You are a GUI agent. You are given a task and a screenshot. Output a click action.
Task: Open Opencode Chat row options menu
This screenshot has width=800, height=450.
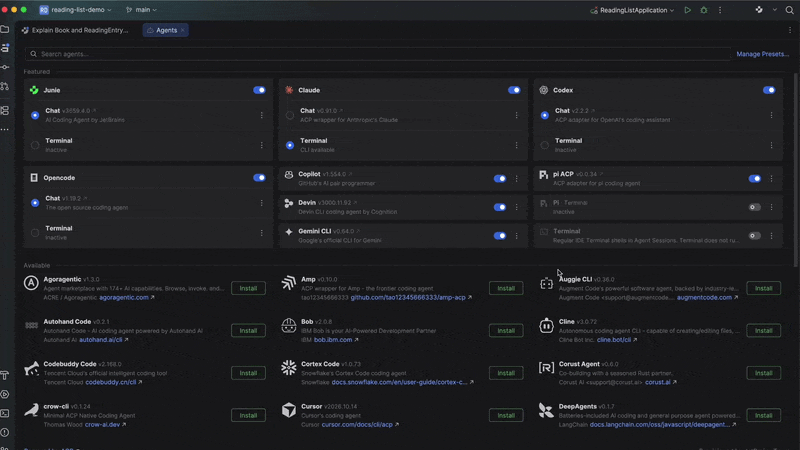262,203
